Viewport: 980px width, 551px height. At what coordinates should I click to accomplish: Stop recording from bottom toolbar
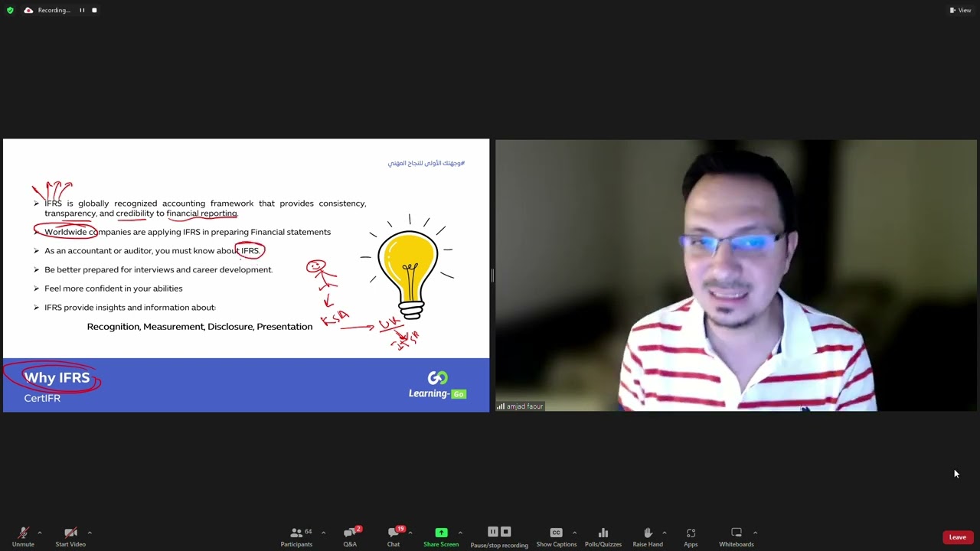click(505, 532)
